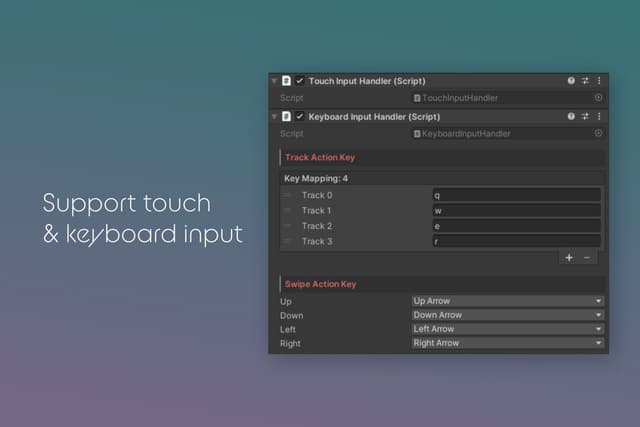
Task: Select the Track 3 label
Action: [317, 241]
